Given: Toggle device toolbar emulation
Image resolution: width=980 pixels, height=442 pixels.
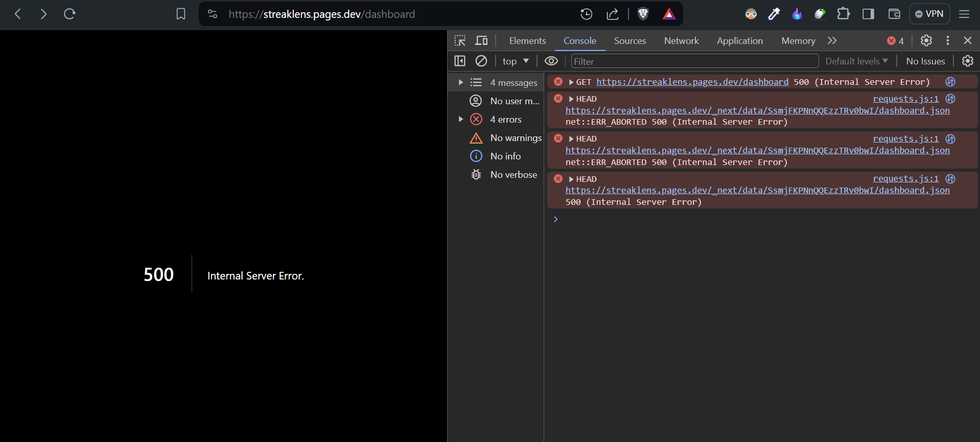Looking at the screenshot, I should point(481,40).
